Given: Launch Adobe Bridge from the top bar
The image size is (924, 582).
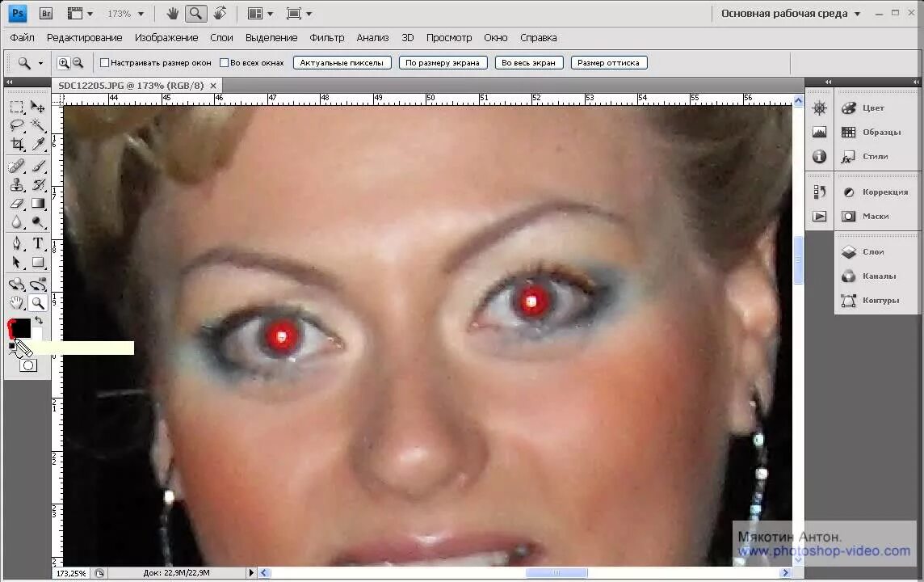Looking at the screenshot, I should pyautogui.click(x=46, y=13).
